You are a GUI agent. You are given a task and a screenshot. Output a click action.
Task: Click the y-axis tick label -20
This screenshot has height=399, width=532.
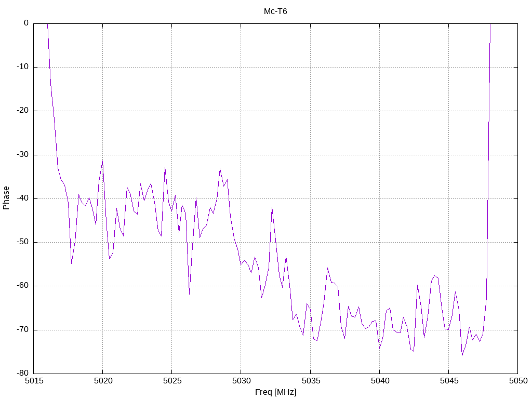pyautogui.click(x=23, y=111)
